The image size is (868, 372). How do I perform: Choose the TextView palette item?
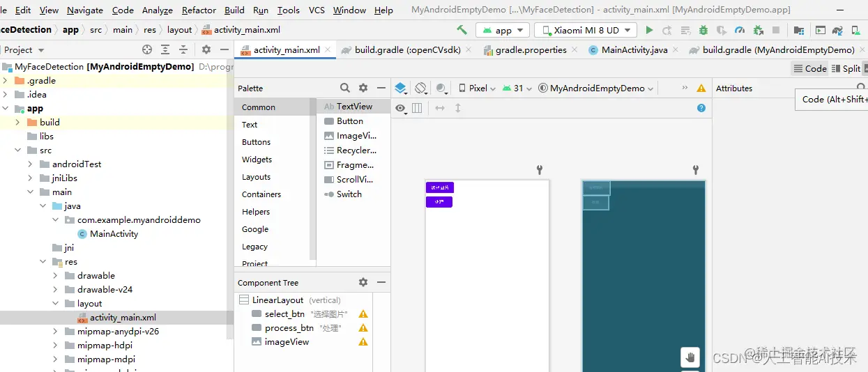click(x=353, y=107)
